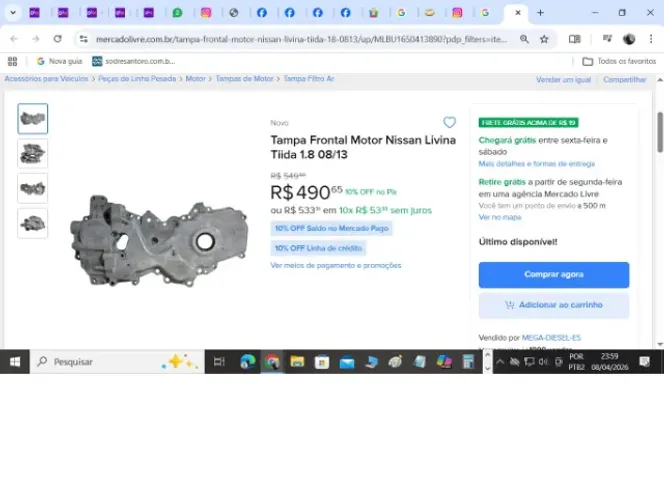Switch to the globe-icon browser tab
Image resolution: width=664 pixels, height=500 pixels.
pos(234,13)
